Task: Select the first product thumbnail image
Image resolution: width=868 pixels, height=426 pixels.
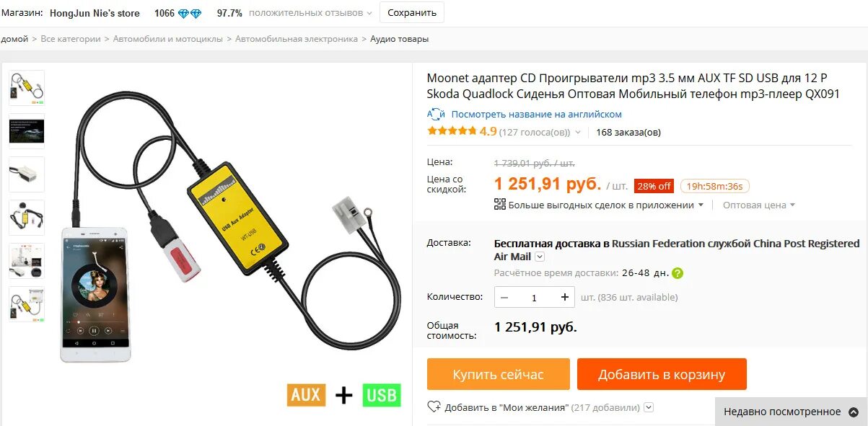Action: 27,88
